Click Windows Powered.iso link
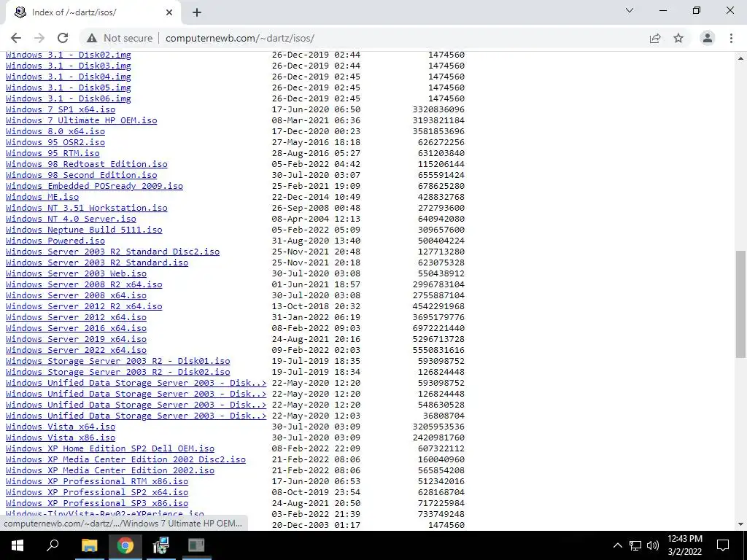The width and height of the screenshot is (747, 560). pos(55,241)
